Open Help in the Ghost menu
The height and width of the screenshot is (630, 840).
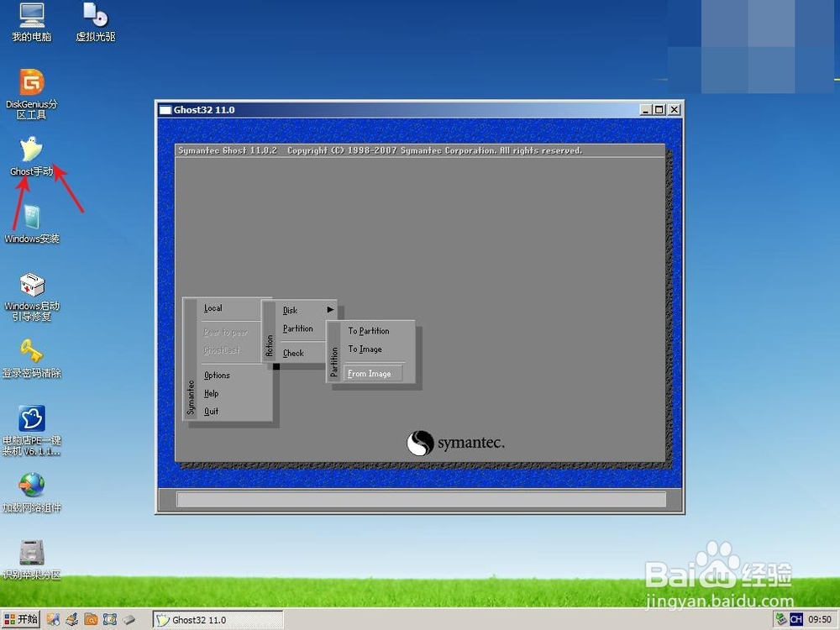(211, 393)
